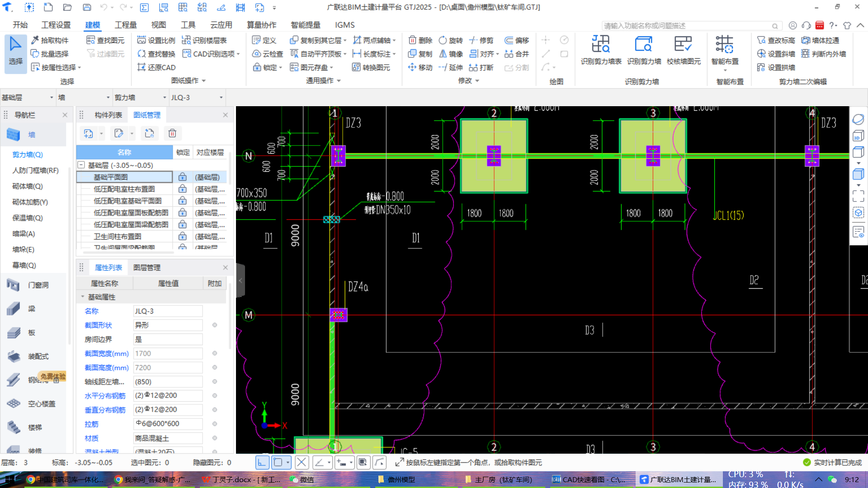
Task: Open 批量选择 batch select
Action: 50,54
